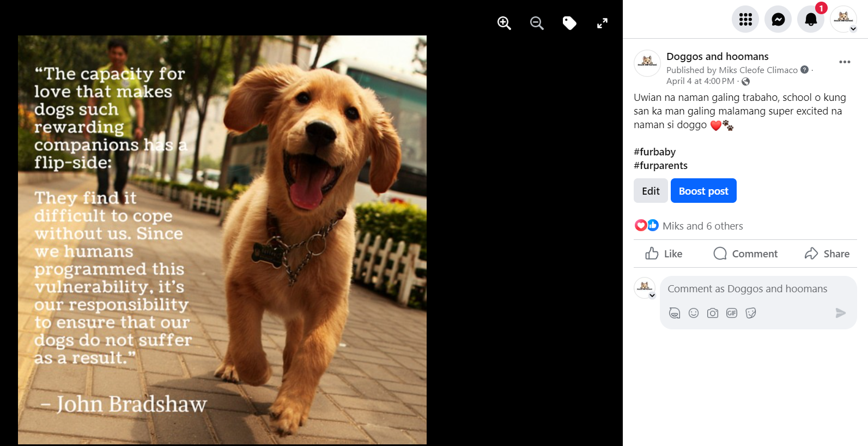Open notifications bell

(811, 20)
